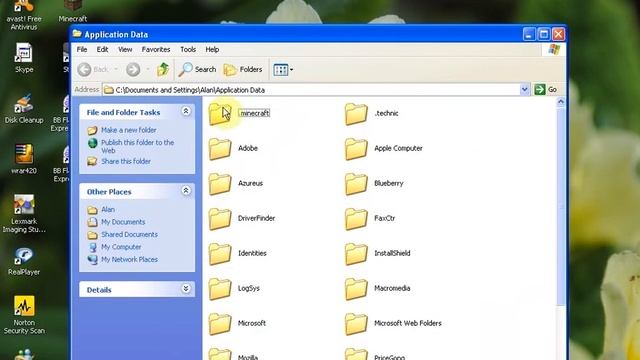Image resolution: width=640 pixels, height=360 pixels.
Task: Click the Forward arrow toolbar button
Action: [x=133, y=69]
